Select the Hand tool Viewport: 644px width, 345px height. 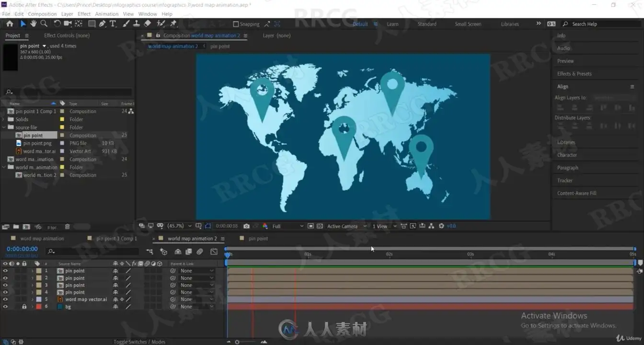pyautogui.click(x=34, y=23)
